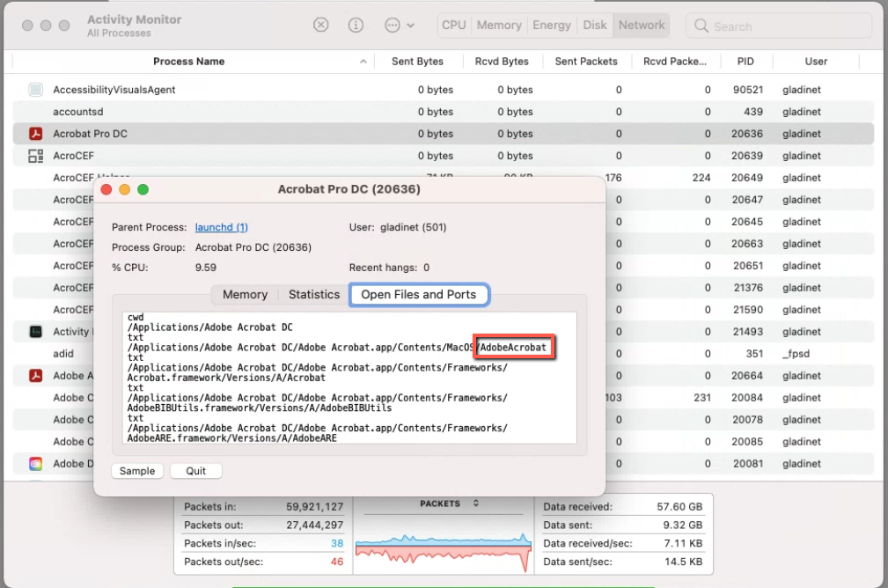Select the Acrobat Pro DC row icon
The height and width of the screenshot is (588, 888).
[36, 134]
